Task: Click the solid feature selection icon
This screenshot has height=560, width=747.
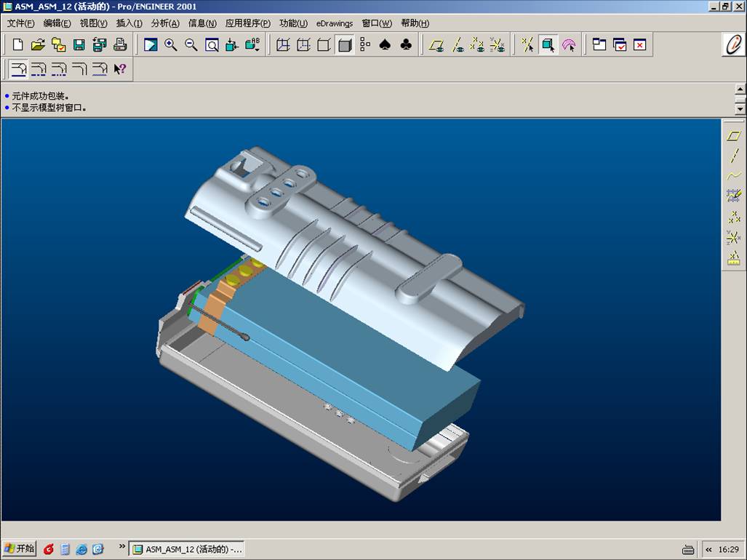Action: pyautogui.click(x=548, y=45)
